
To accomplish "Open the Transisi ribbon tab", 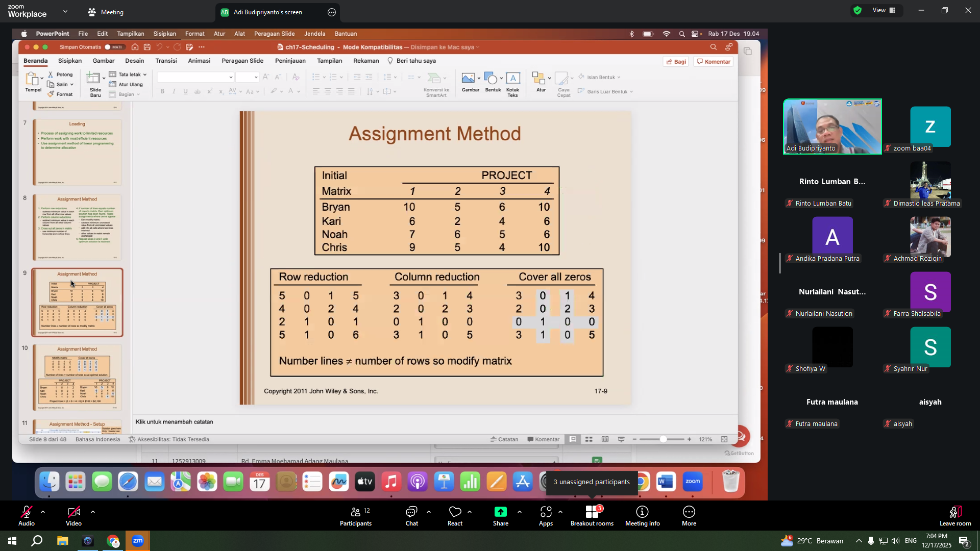I will pyautogui.click(x=166, y=61).
